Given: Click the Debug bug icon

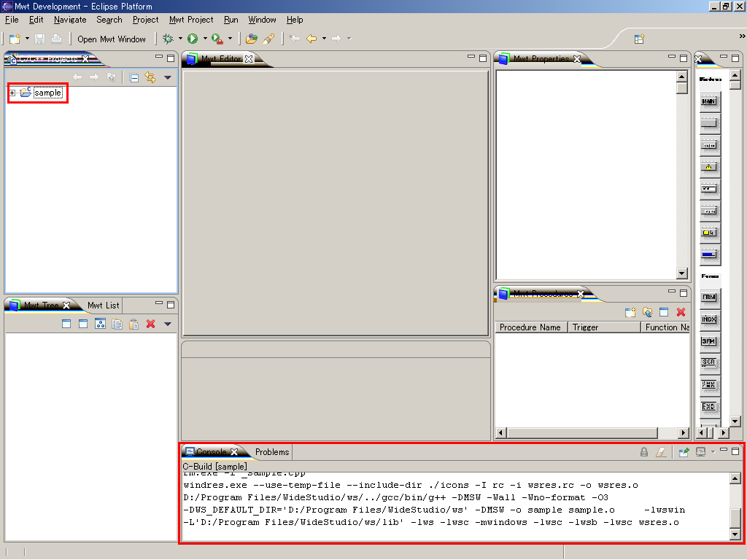Looking at the screenshot, I should coord(168,39).
